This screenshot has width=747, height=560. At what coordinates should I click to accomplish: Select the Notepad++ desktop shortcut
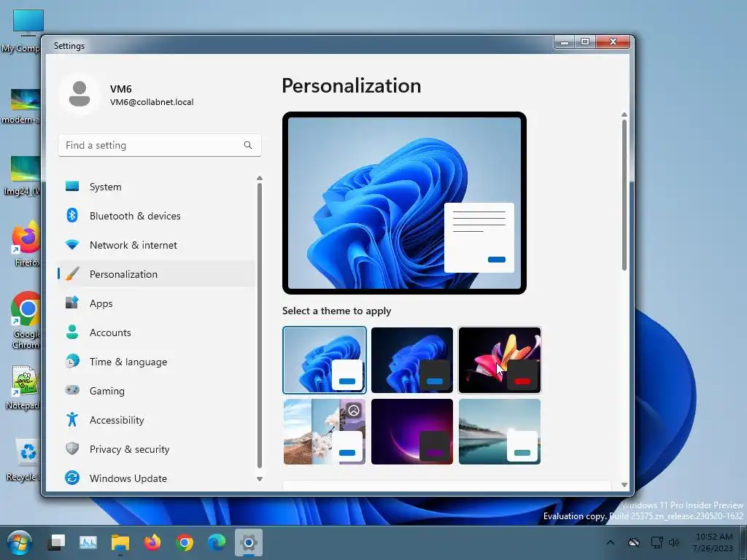coord(24,387)
